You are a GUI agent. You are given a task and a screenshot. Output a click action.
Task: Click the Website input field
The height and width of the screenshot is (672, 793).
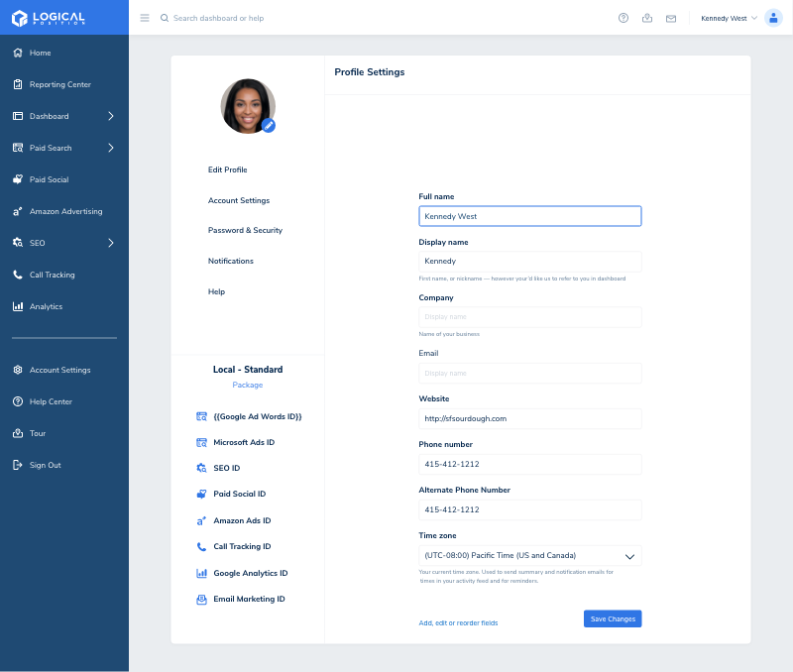click(x=530, y=418)
